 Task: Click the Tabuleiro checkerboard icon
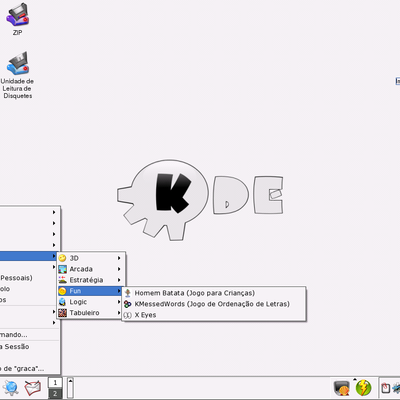(x=62, y=313)
